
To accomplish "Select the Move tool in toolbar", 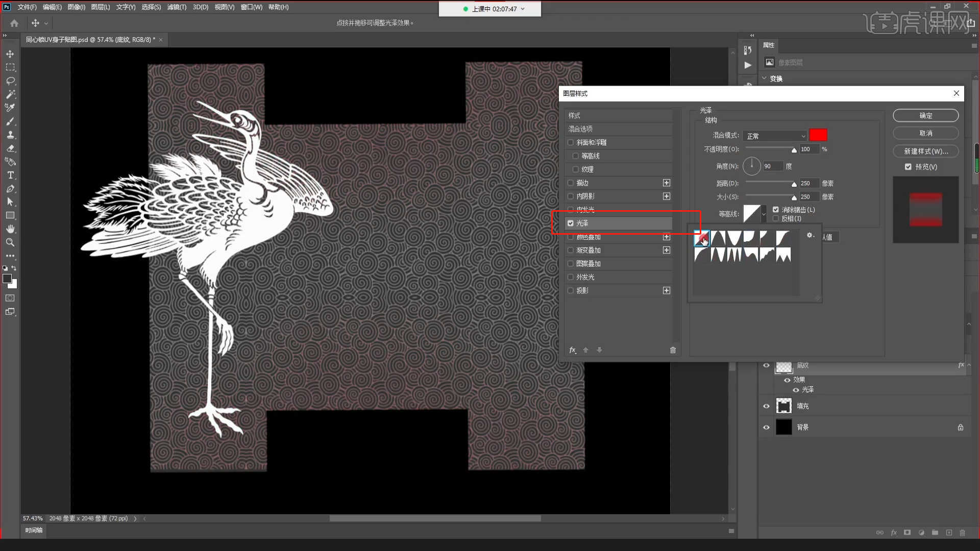I will tap(10, 54).
